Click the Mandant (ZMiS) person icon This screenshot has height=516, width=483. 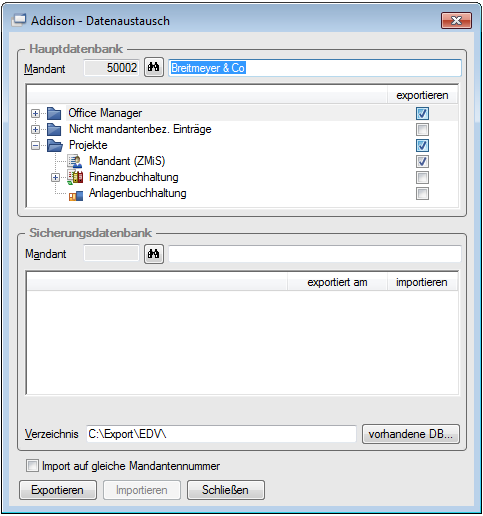75,161
